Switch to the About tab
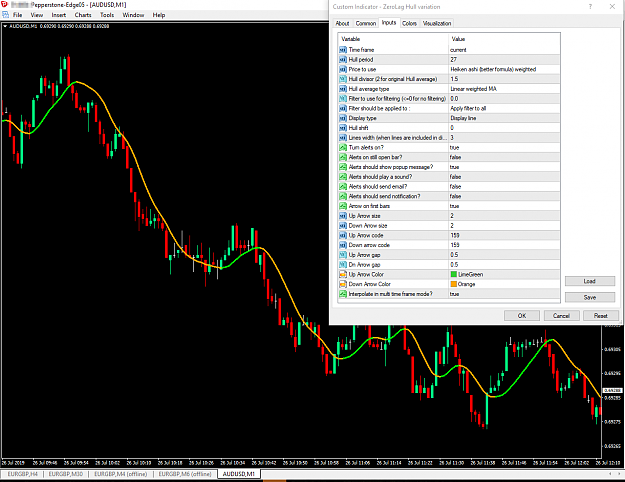Image resolution: width=625 pixels, height=482 pixels. (342, 23)
